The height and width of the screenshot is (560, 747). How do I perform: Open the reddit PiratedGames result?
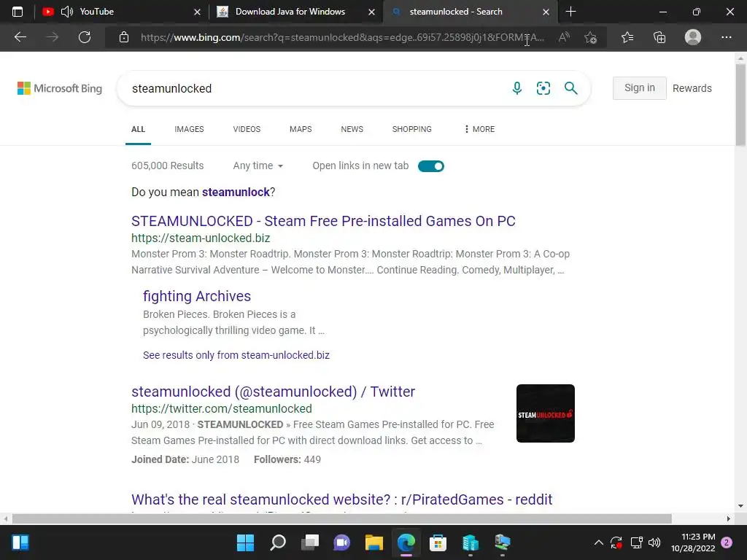click(341, 499)
